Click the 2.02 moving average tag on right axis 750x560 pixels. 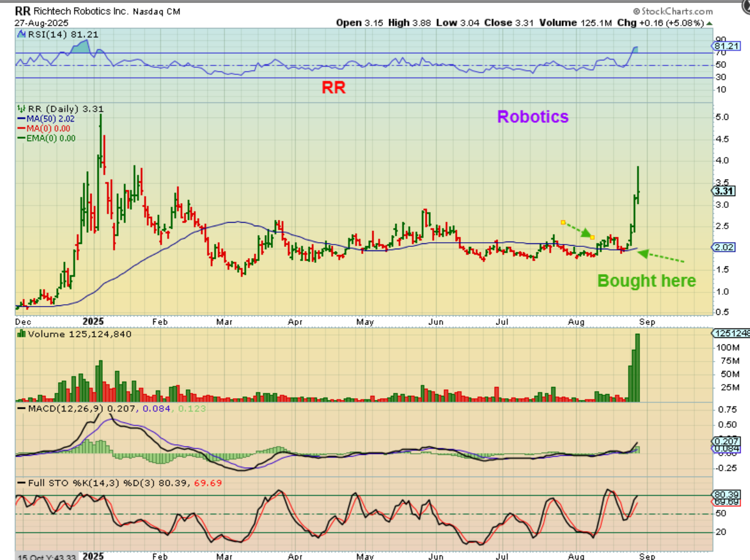pos(723,248)
